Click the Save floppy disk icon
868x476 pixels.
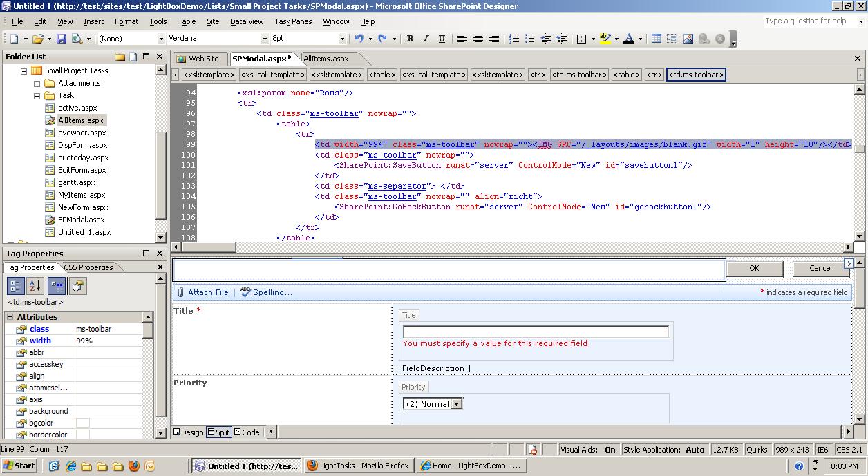62,39
